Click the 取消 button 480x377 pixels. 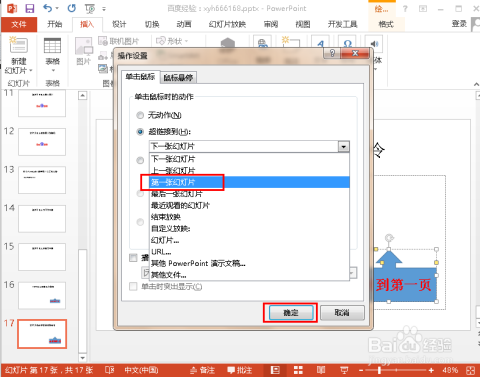[x=342, y=313]
